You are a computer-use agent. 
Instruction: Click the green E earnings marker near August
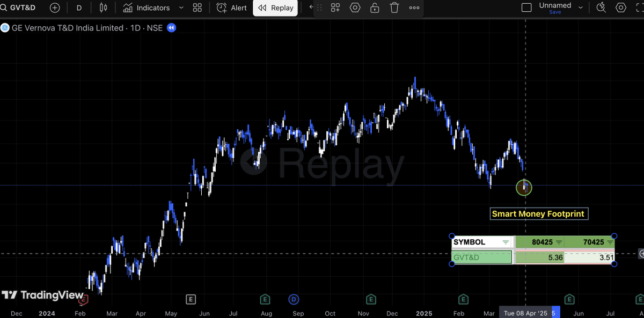click(x=265, y=299)
